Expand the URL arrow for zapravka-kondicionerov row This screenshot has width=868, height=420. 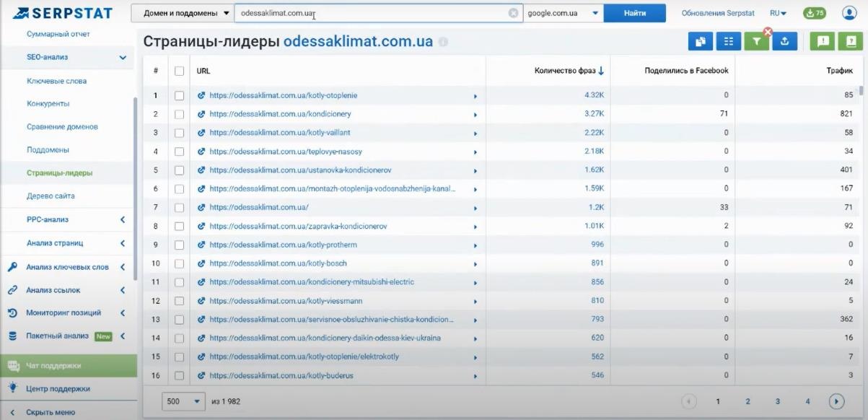(475, 227)
